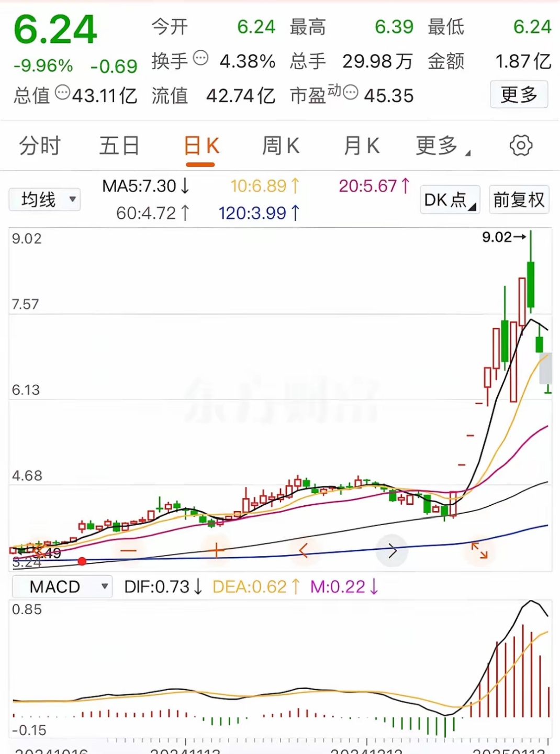The height and width of the screenshot is (754, 560).
Task: Open the 均线 indicator dropdown
Action: pyautogui.click(x=44, y=199)
